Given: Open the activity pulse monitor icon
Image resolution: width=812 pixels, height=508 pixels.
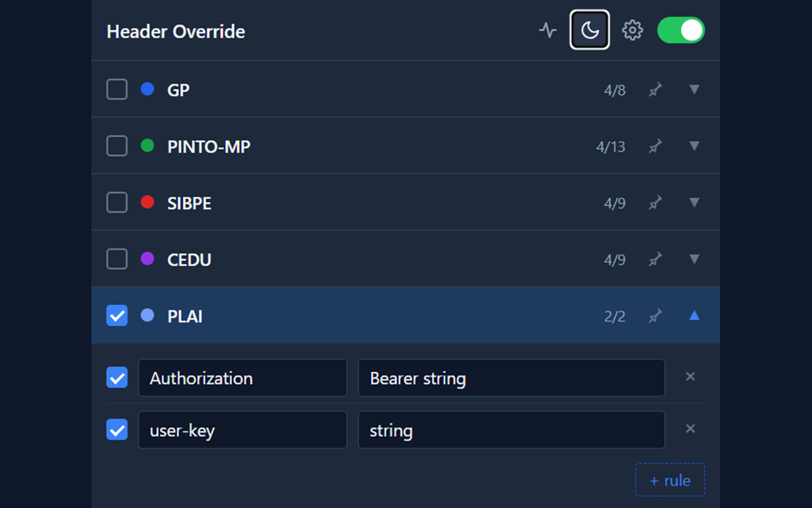Looking at the screenshot, I should 547,30.
